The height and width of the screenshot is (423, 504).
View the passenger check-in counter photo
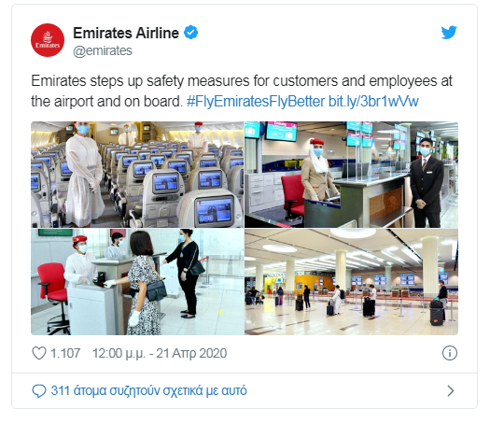[137, 282]
